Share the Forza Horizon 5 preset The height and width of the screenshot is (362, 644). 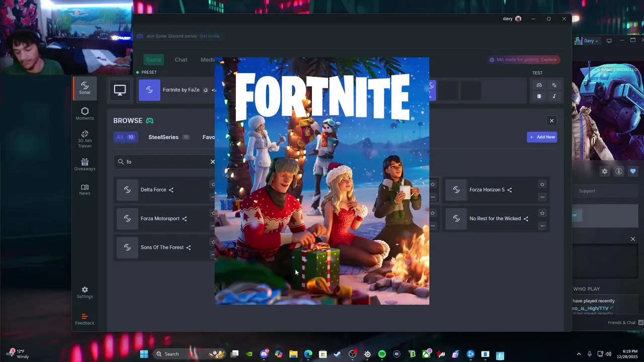pyautogui.click(x=510, y=190)
